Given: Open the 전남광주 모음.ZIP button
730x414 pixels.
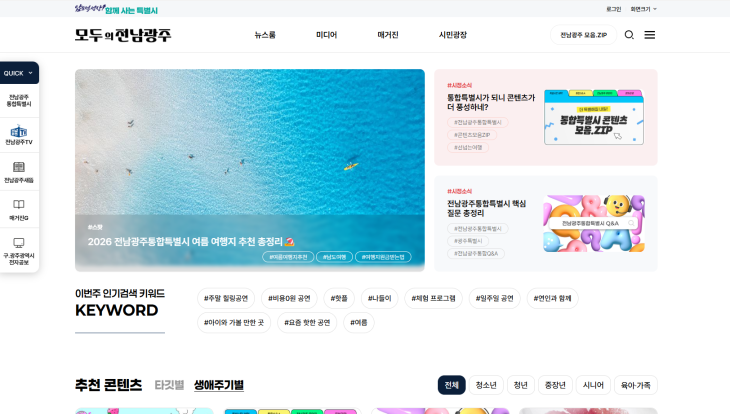Looking at the screenshot, I should point(583,35).
